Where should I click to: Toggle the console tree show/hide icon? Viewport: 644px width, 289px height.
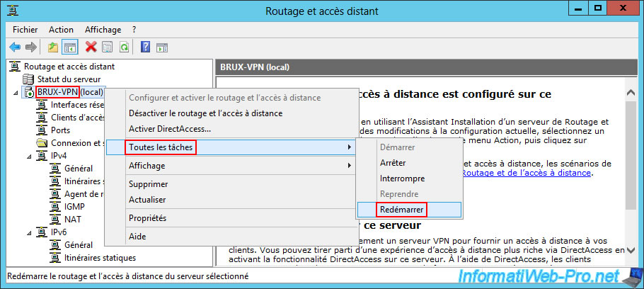(69, 47)
